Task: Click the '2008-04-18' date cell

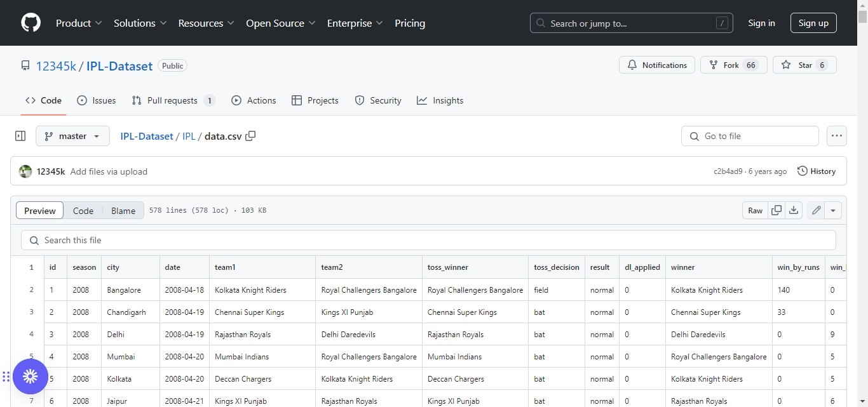Action: 184,290
